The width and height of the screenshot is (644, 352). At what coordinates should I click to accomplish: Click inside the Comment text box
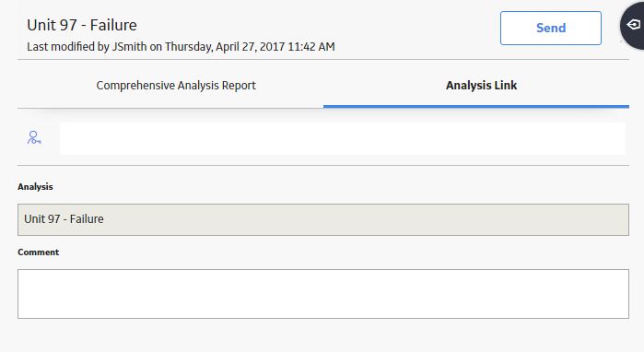click(323, 294)
